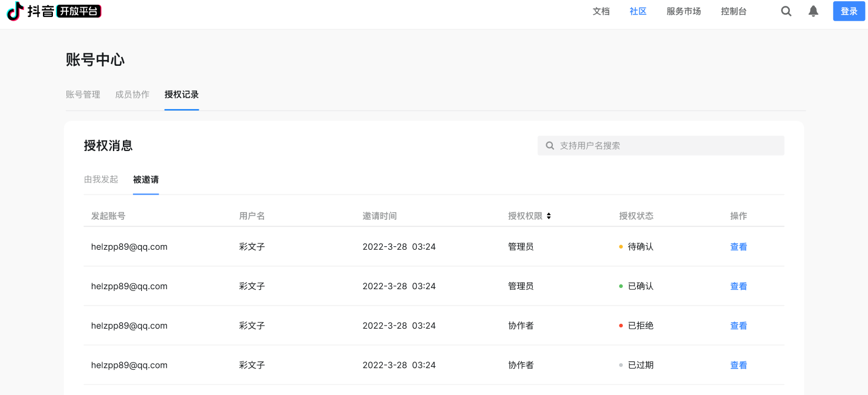Click helzpp89@qq.com in the 已拒绝 row
The height and width of the screenshot is (395, 868).
(x=129, y=326)
